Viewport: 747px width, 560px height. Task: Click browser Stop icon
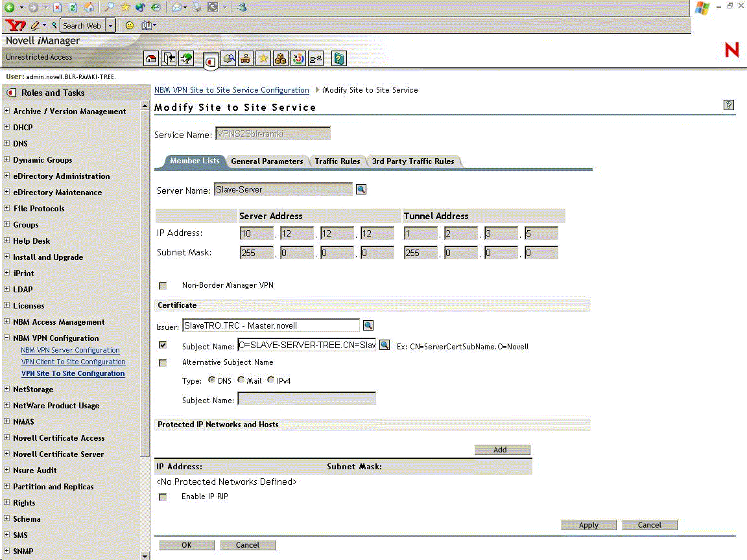pos(57,7)
